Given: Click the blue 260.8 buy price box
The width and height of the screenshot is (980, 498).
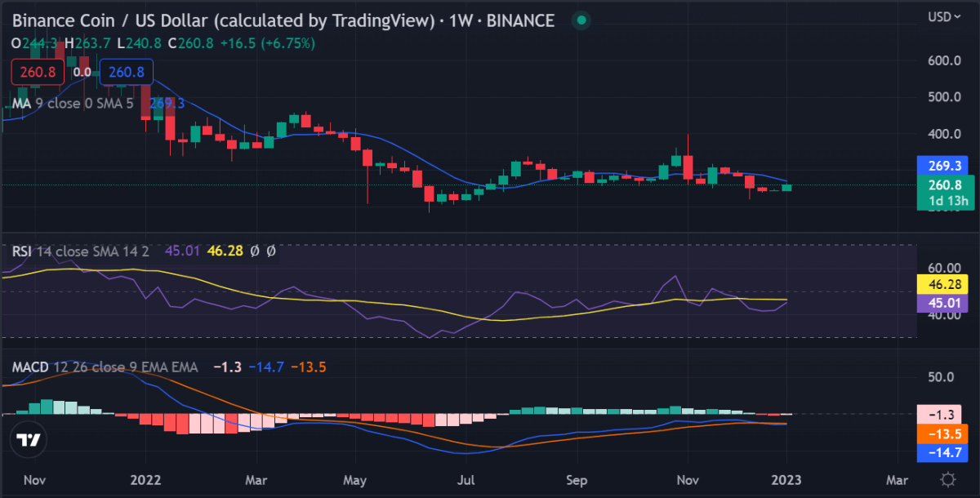Looking at the screenshot, I should tap(127, 72).
